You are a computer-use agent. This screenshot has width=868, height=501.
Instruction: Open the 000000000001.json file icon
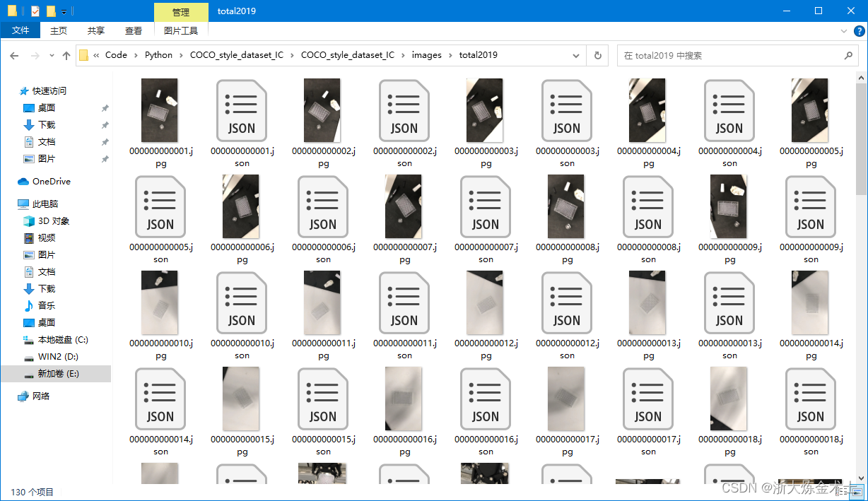[241, 111]
